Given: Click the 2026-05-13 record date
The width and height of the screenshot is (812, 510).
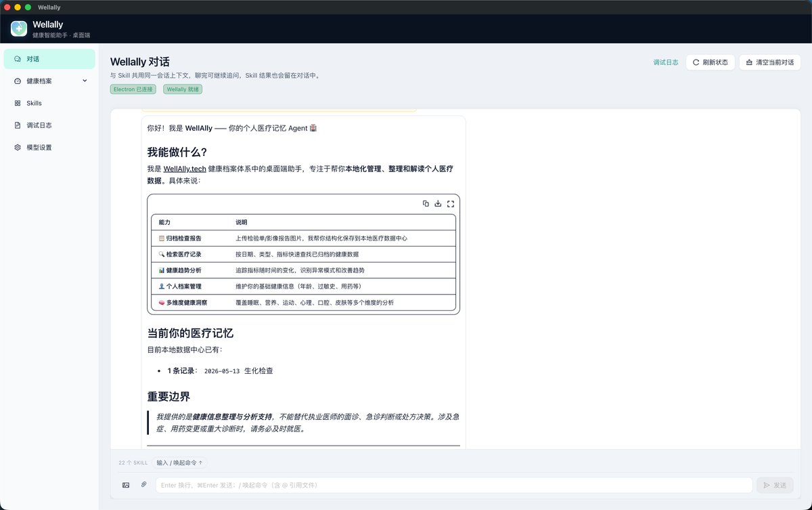Looking at the screenshot, I should [222, 371].
